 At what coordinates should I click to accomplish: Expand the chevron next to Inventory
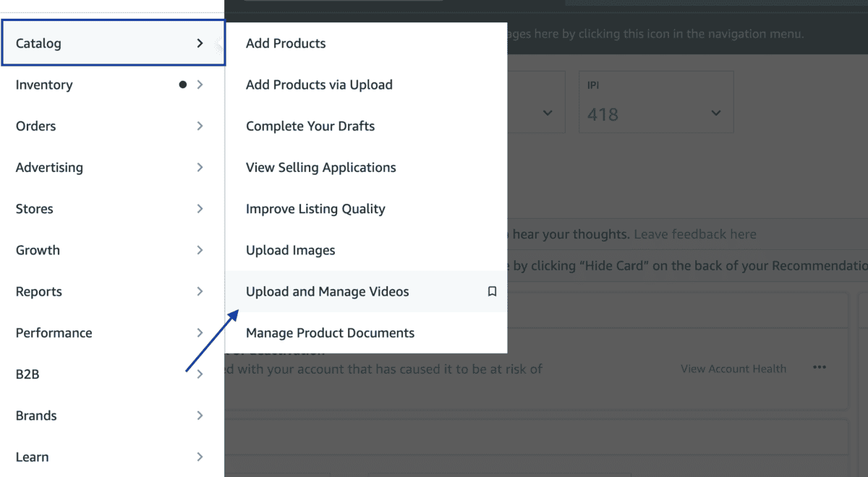200,85
